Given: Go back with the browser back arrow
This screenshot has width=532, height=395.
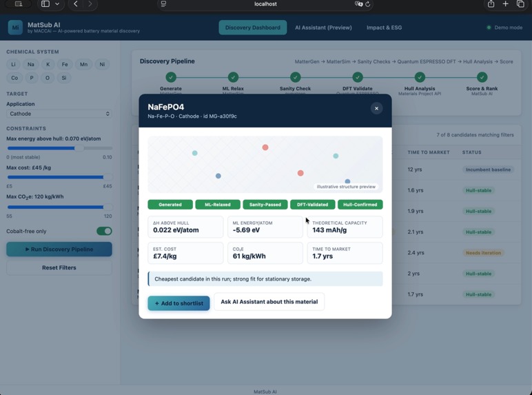Looking at the screenshot, I should pos(76,3).
